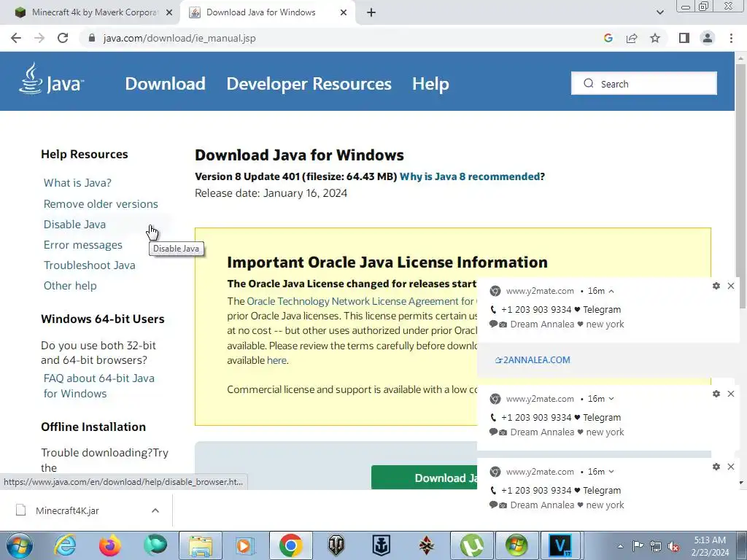Open the Disable Java link

point(74,225)
